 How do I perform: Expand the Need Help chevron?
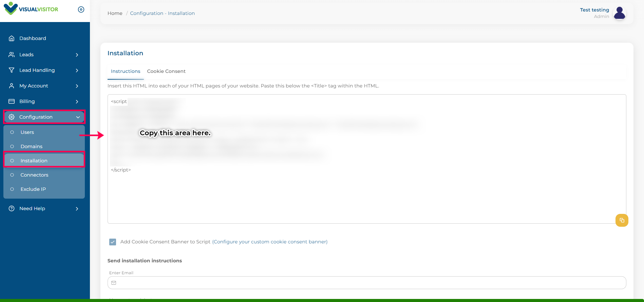click(x=77, y=208)
